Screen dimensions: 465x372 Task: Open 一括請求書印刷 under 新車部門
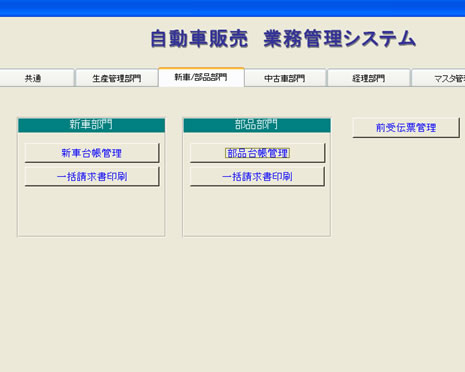click(92, 176)
